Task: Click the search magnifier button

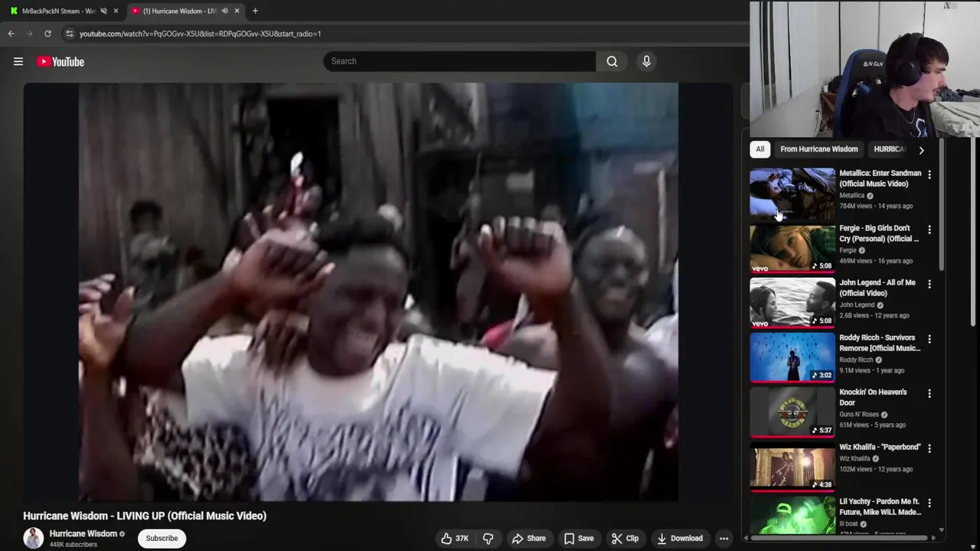Action: point(612,61)
